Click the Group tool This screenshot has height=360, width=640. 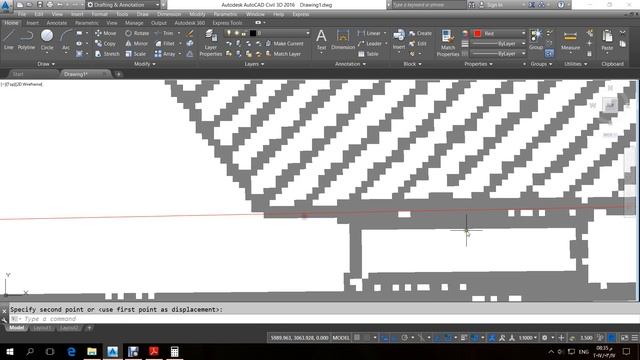536,40
